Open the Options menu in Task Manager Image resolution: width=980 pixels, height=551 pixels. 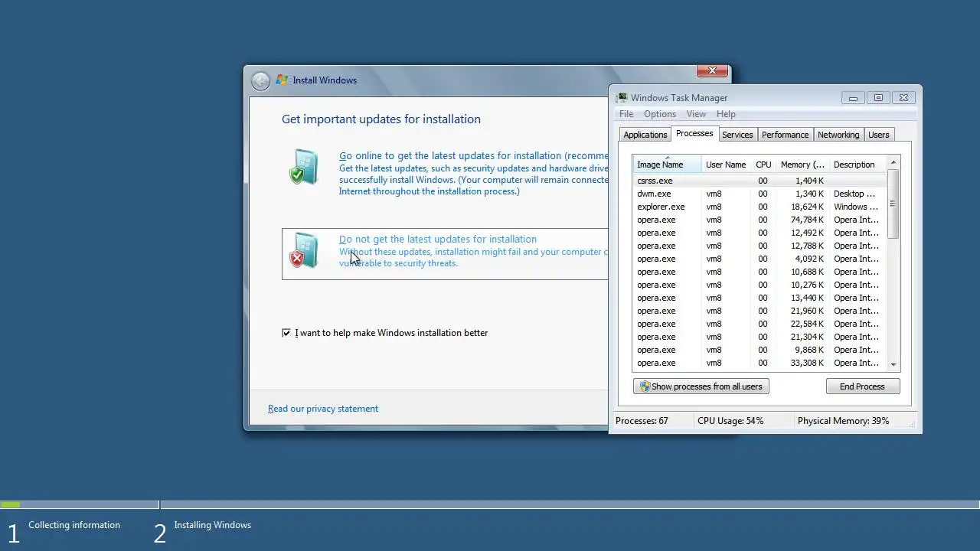click(660, 114)
